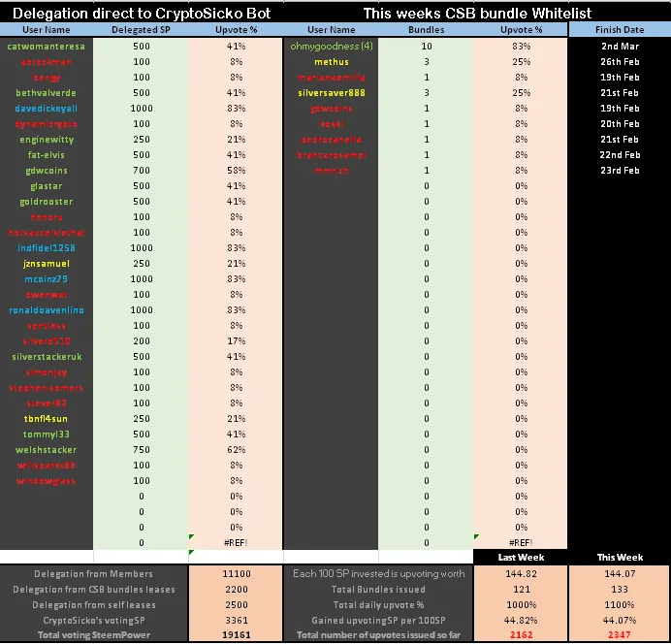671x644 pixels.
Task: Click the methus whitelist name
Action: (x=332, y=62)
